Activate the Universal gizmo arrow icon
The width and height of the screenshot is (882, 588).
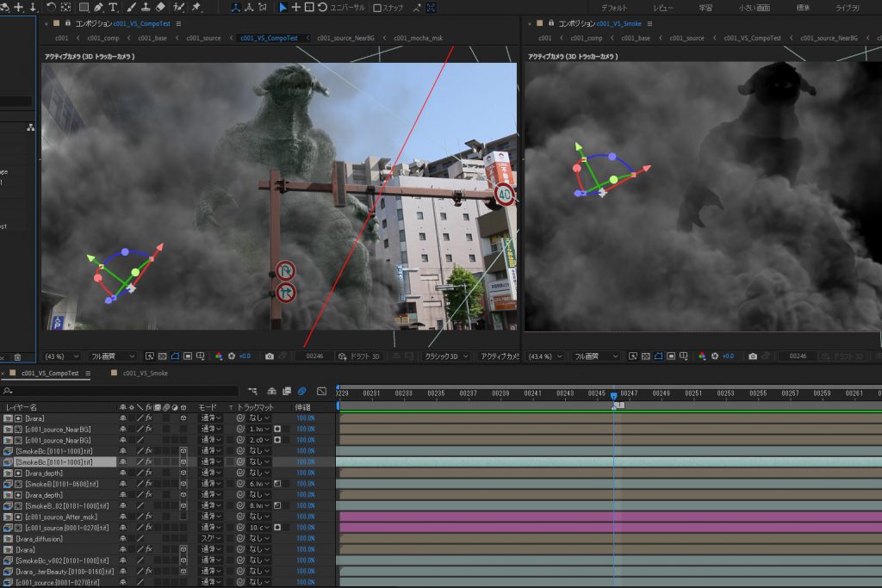(283, 7)
